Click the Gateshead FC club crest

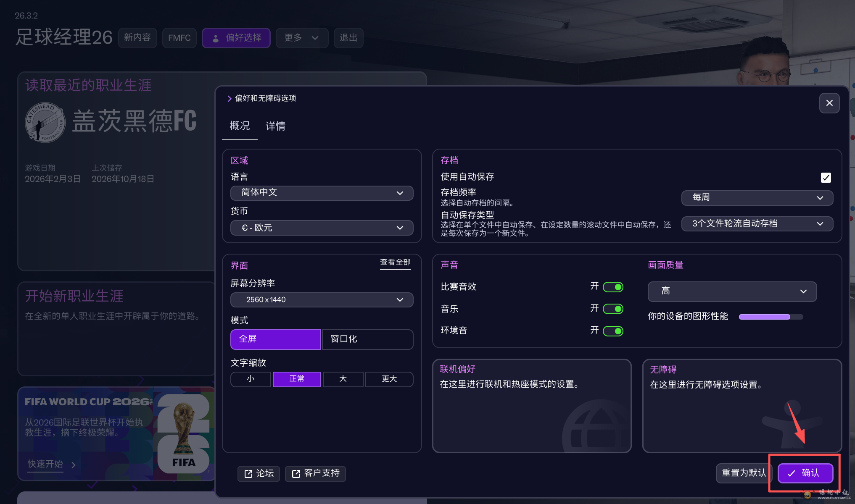click(x=45, y=122)
